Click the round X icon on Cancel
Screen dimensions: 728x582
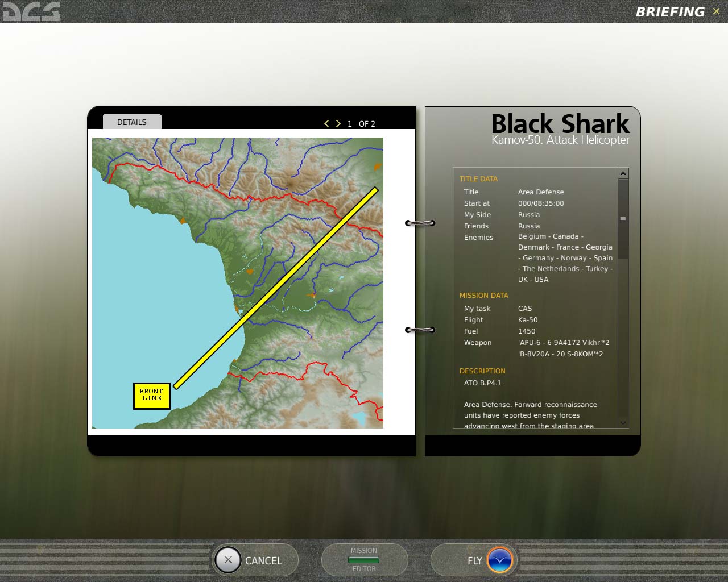(x=228, y=560)
